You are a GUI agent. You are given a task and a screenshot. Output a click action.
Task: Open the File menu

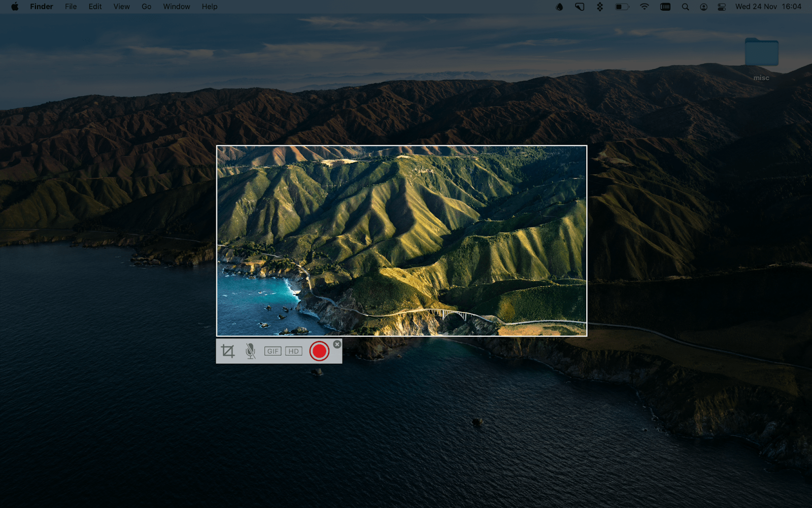[x=71, y=7]
